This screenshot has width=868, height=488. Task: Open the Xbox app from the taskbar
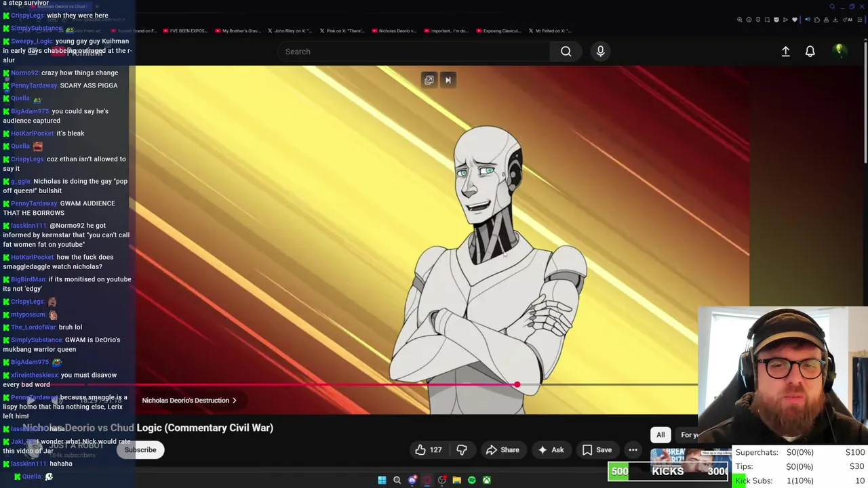[x=486, y=481]
